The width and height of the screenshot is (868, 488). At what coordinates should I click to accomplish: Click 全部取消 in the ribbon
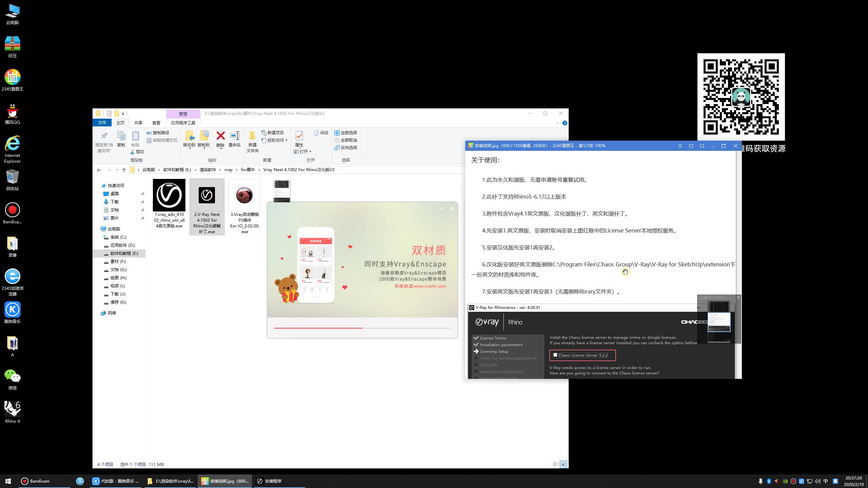[x=346, y=140]
